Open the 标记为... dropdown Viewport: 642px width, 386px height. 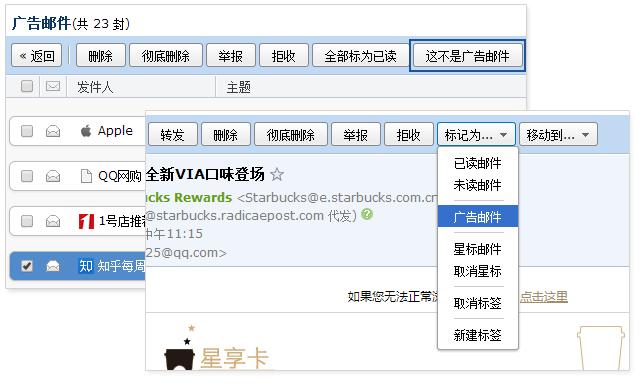point(476,134)
